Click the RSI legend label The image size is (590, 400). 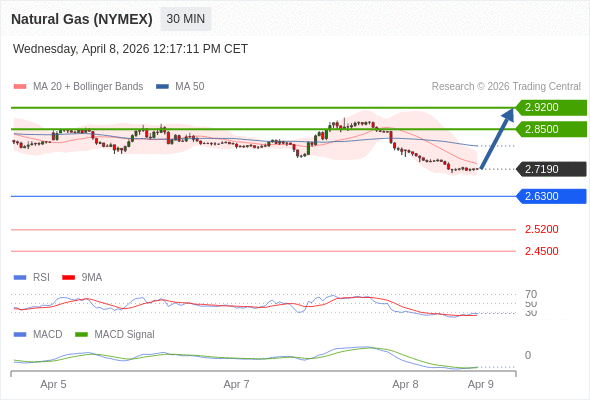(x=41, y=278)
